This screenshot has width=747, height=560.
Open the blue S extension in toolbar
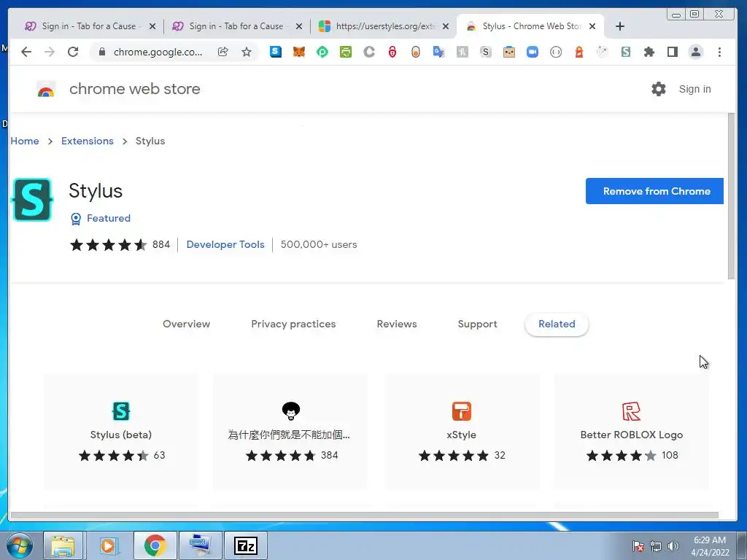pyautogui.click(x=276, y=52)
